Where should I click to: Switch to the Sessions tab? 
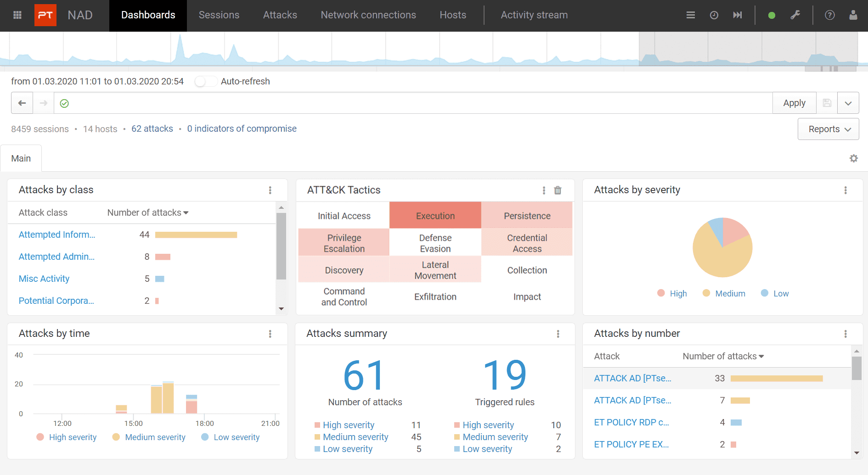[x=219, y=15]
